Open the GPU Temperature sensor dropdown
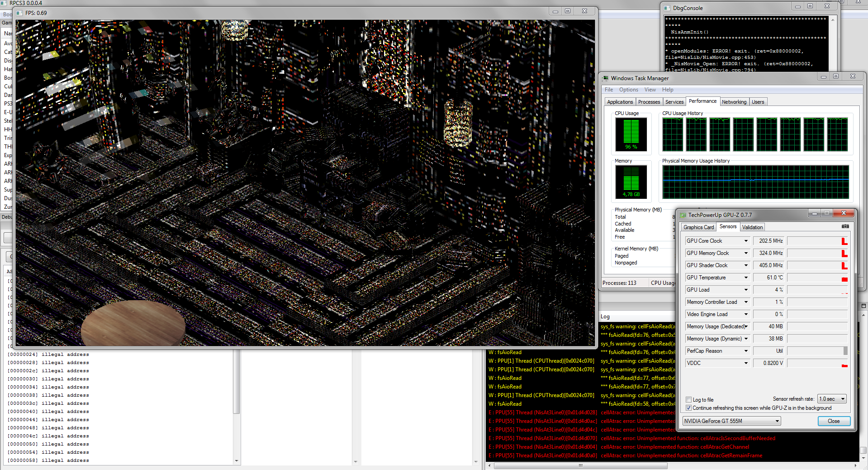The height and width of the screenshot is (470, 868). (746, 278)
